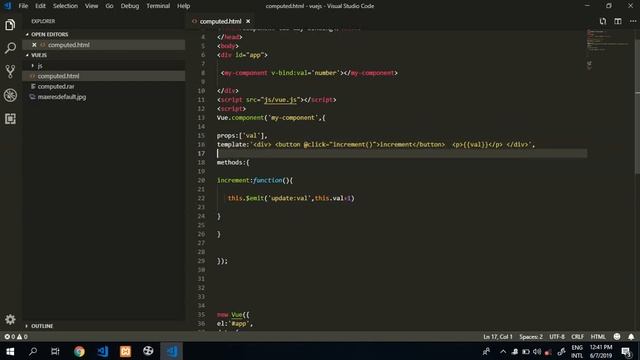Open the File menu
Viewport: 640px width, 360px height.
click(23, 6)
